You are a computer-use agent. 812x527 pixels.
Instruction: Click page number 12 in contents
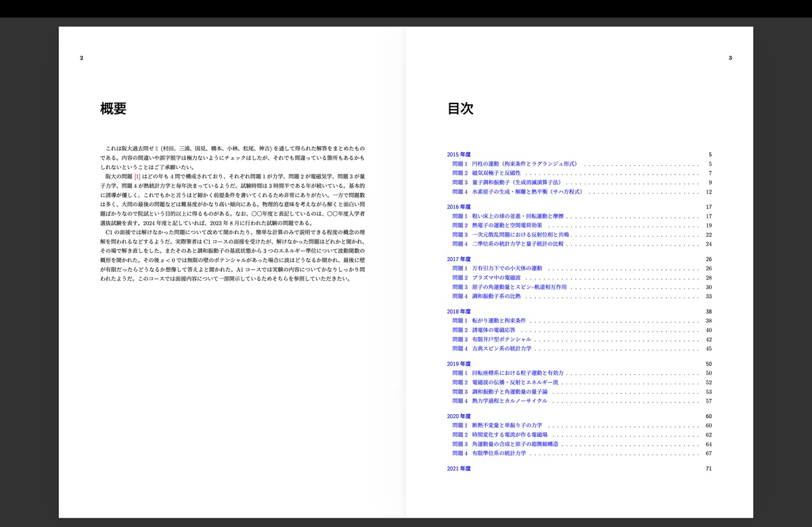point(708,192)
